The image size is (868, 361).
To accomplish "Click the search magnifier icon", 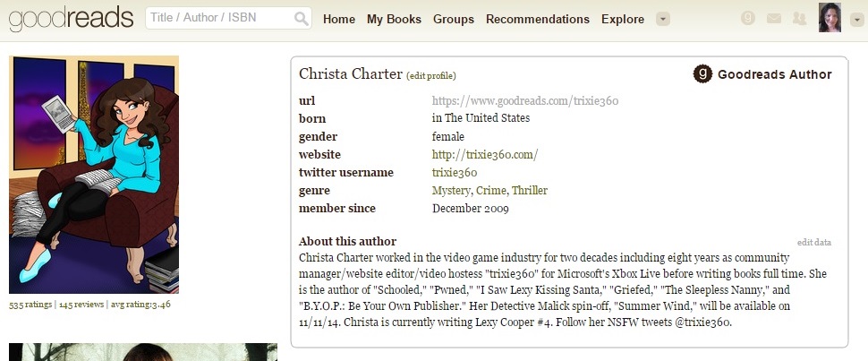I will (x=302, y=19).
